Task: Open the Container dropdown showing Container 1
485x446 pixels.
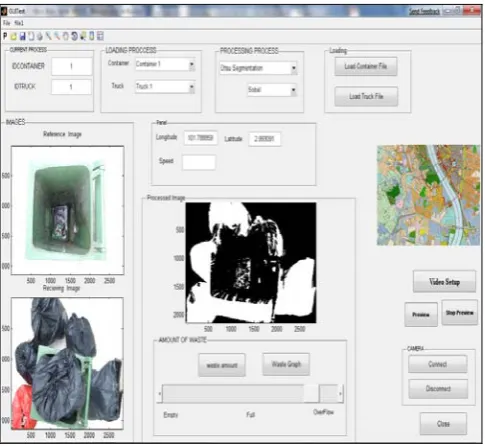Action: coord(165,64)
